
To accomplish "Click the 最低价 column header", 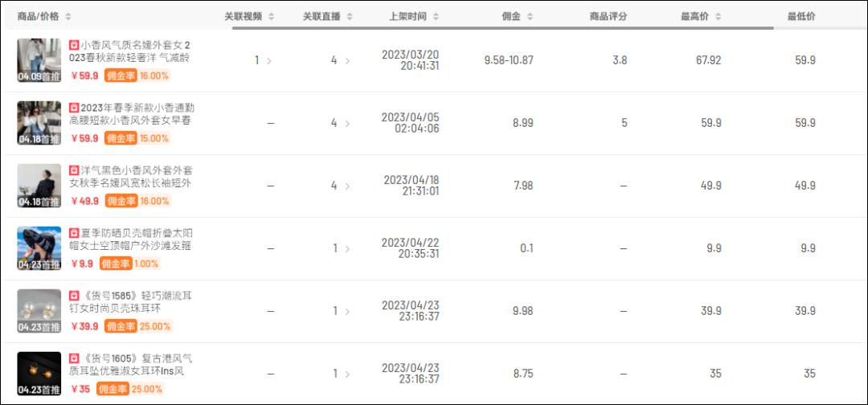I will click(x=801, y=17).
